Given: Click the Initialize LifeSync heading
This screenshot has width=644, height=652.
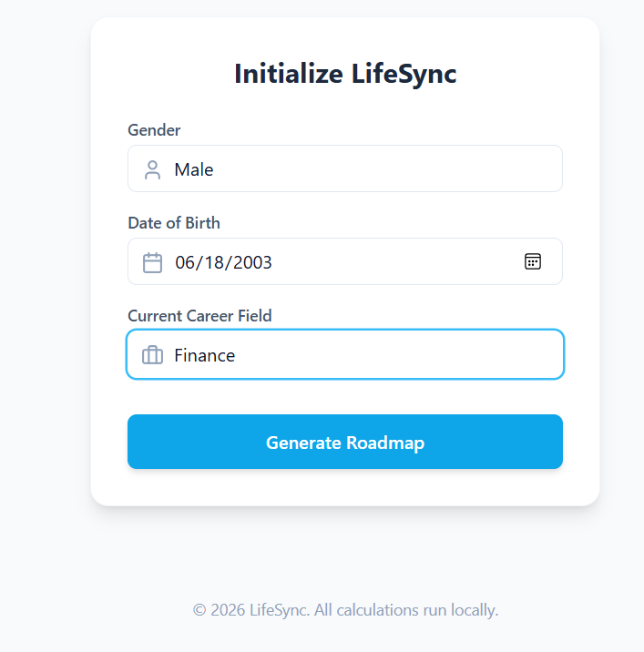Looking at the screenshot, I should [x=345, y=74].
